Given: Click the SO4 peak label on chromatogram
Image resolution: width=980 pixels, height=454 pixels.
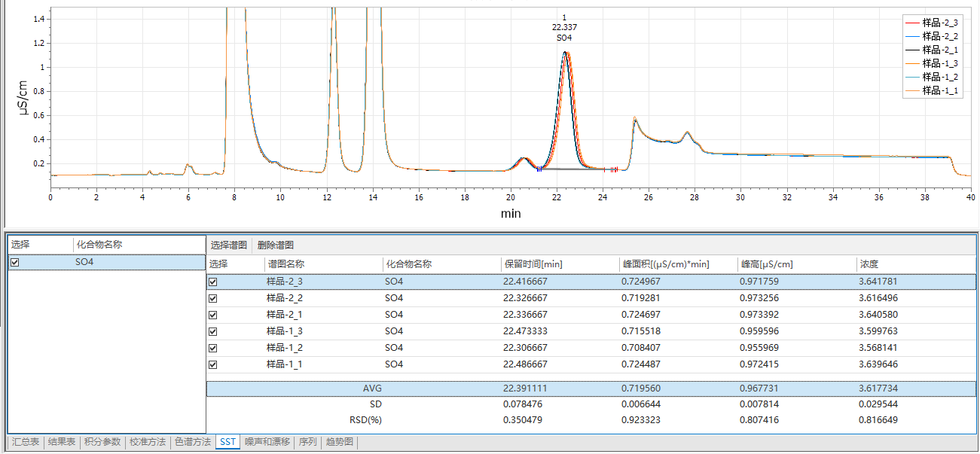Looking at the screenshot, I should 564,37.
